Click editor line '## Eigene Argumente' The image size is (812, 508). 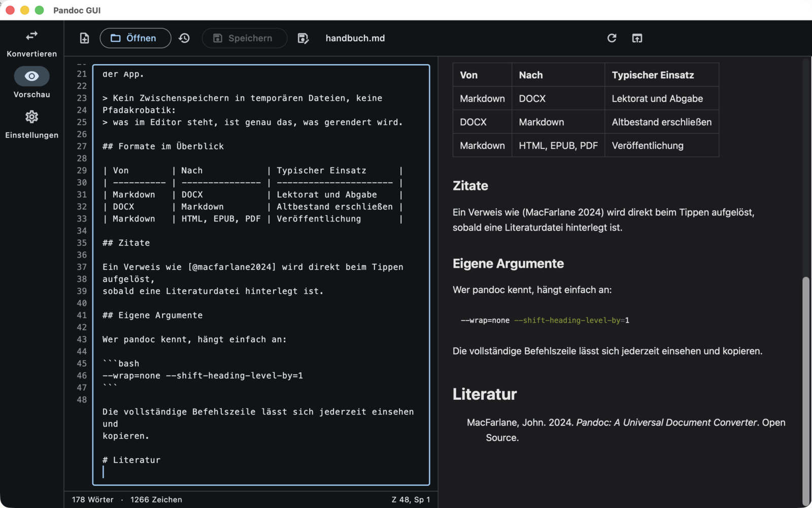pyautogui.click(x=153, y=315)
